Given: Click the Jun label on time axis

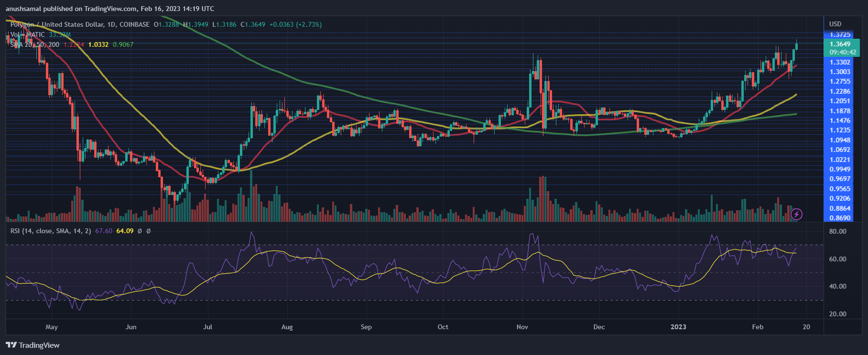Looking at the screenshot, I should [131, 327].
